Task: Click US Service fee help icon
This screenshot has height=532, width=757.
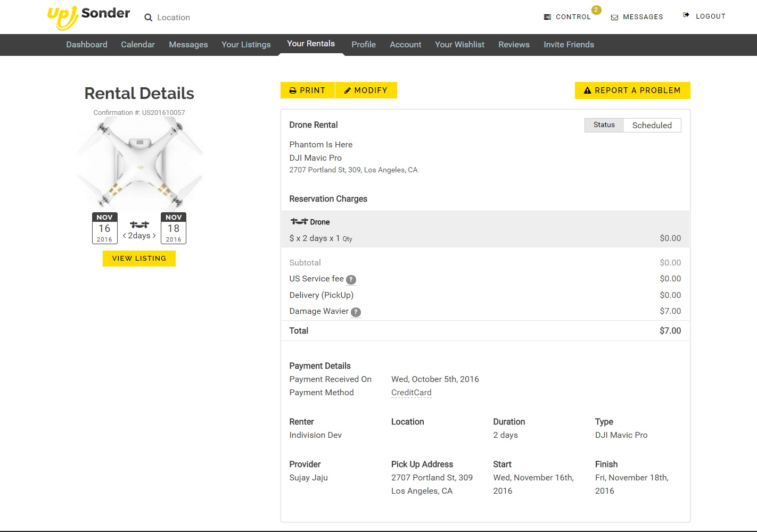Action: pyautogui.click(x=351, y=279)
